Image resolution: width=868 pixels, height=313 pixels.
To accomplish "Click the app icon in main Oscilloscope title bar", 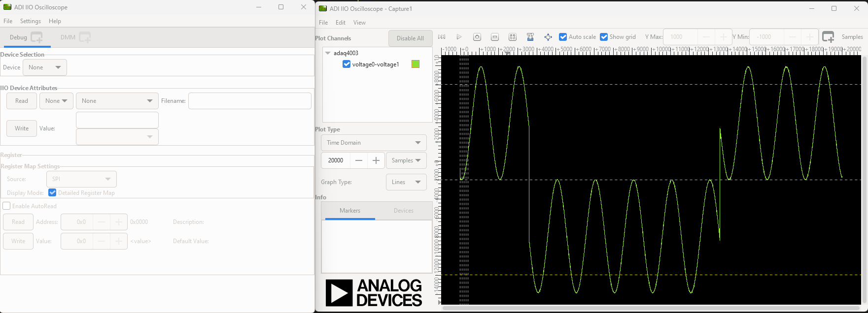I will point(7,7).
